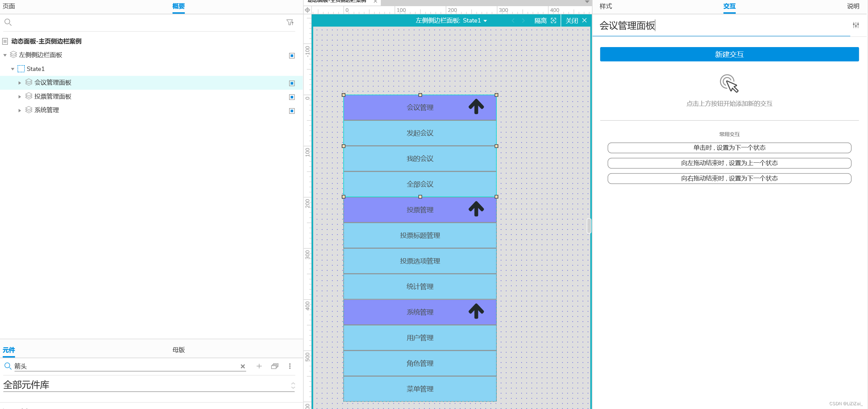The width and height of the screenshot is (868, 409).
Task: Collapse the State1 tree node
Action: pyautogui.click(x=13, y=69)
